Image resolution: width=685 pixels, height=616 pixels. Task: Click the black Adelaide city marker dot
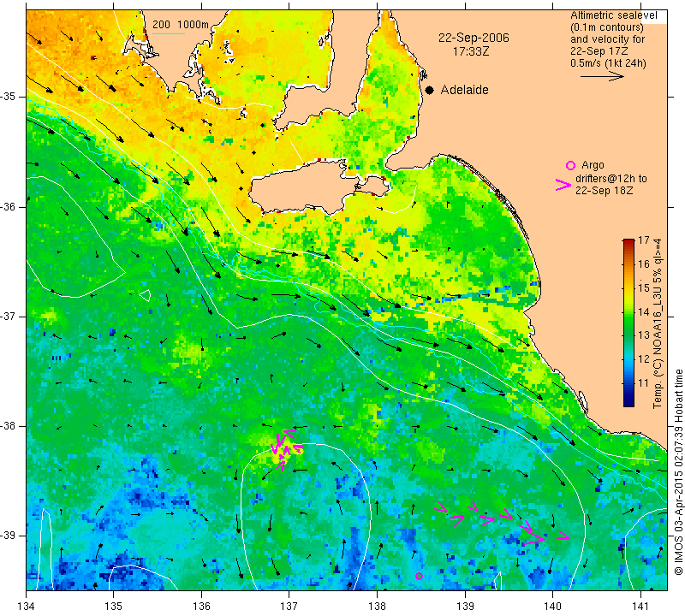point(430,90)
